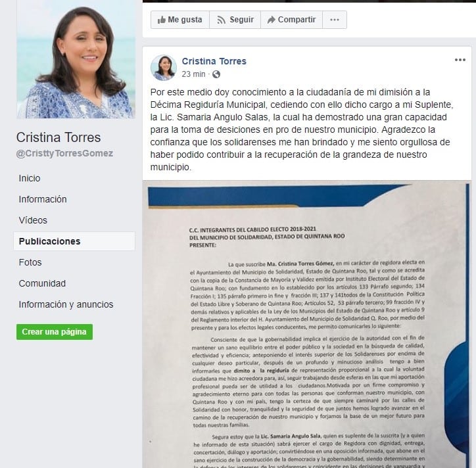This screenshot has width=476, height=468.
Task: Click the RSS feed icon on Seguir
Action: coord(222,20)
